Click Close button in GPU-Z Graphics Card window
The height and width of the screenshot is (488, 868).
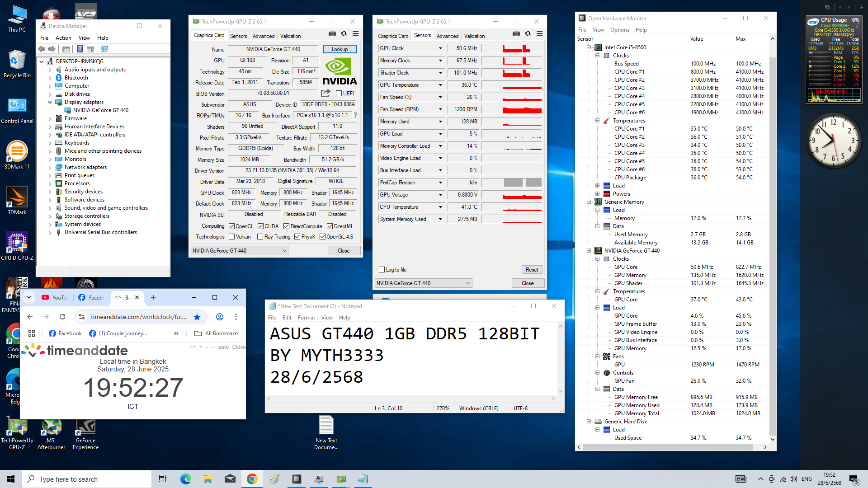tap(344, 251)
